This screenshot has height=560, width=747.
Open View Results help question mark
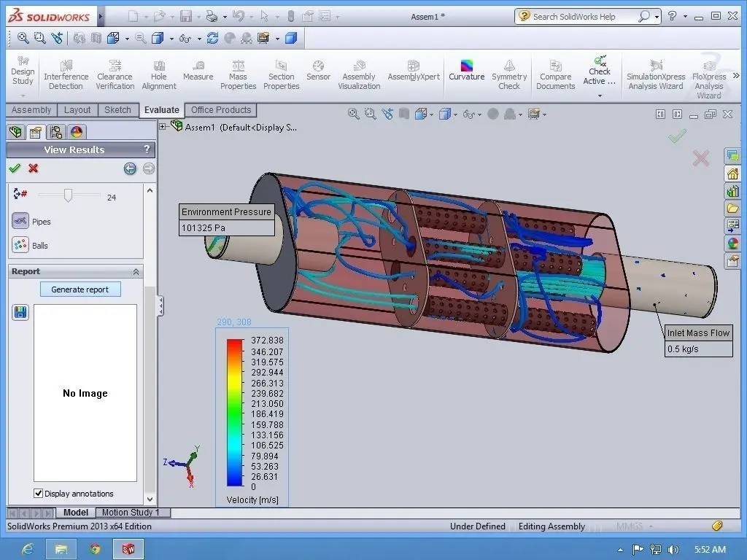coord(147,149)
